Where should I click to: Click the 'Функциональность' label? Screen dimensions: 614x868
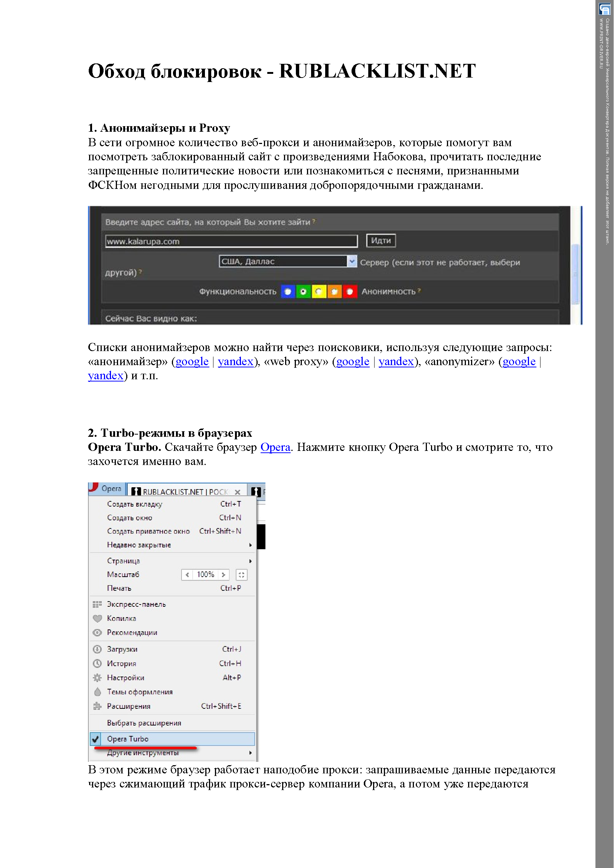[x=238, y=292]
